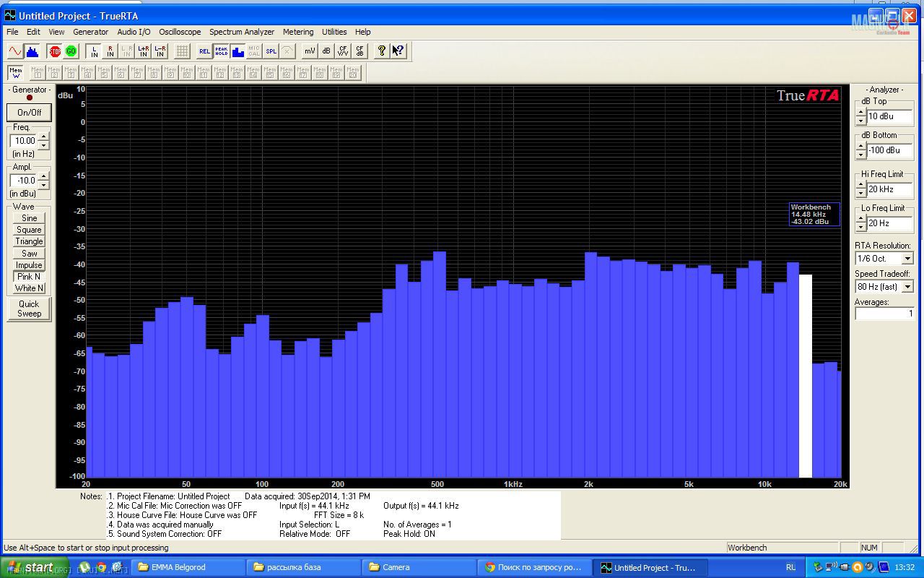This screenshot has height=578, width=924.
Task: Click the Quick Sweep button
Action: [30, 309]
